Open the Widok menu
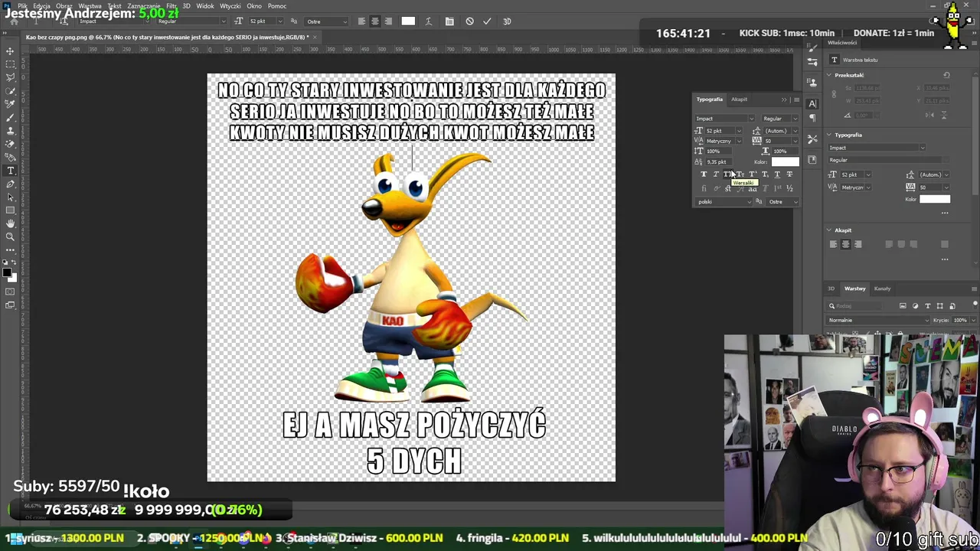 [x=205, y=6]
